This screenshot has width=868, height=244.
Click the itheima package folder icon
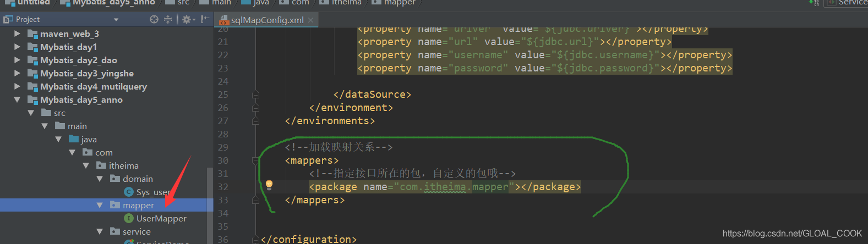click(x=101, y=165)
